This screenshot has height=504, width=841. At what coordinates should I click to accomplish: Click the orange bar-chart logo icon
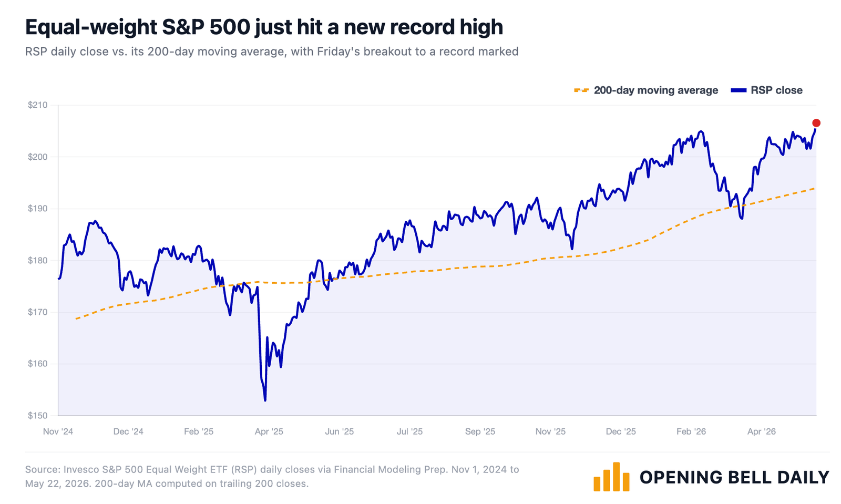611,477
